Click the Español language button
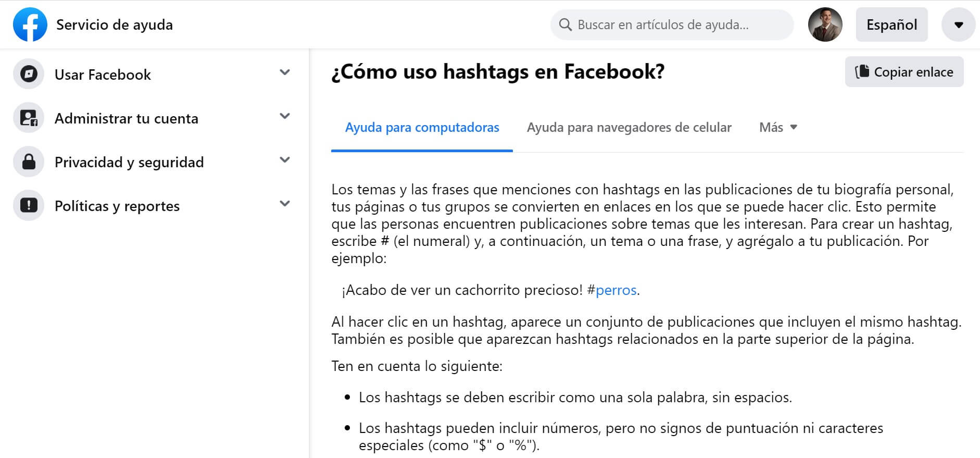Viewport: 980px width, 458px height. [891, 24]
